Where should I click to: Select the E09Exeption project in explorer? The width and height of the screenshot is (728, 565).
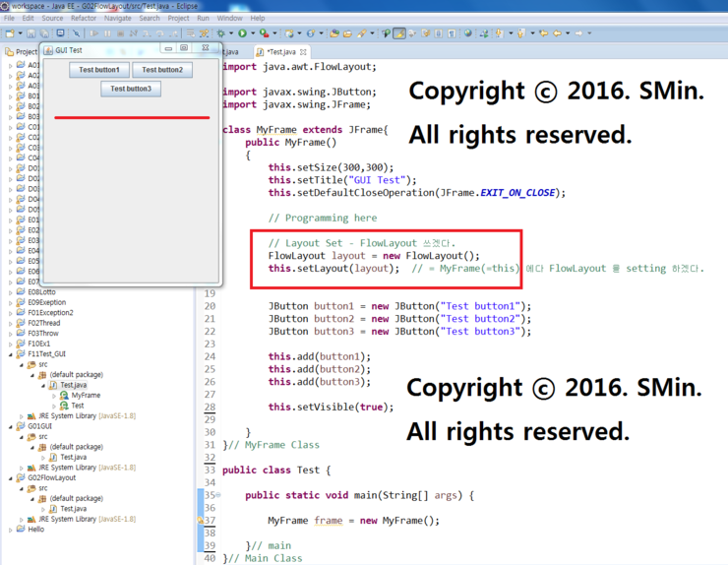click(x=47, y=302)
